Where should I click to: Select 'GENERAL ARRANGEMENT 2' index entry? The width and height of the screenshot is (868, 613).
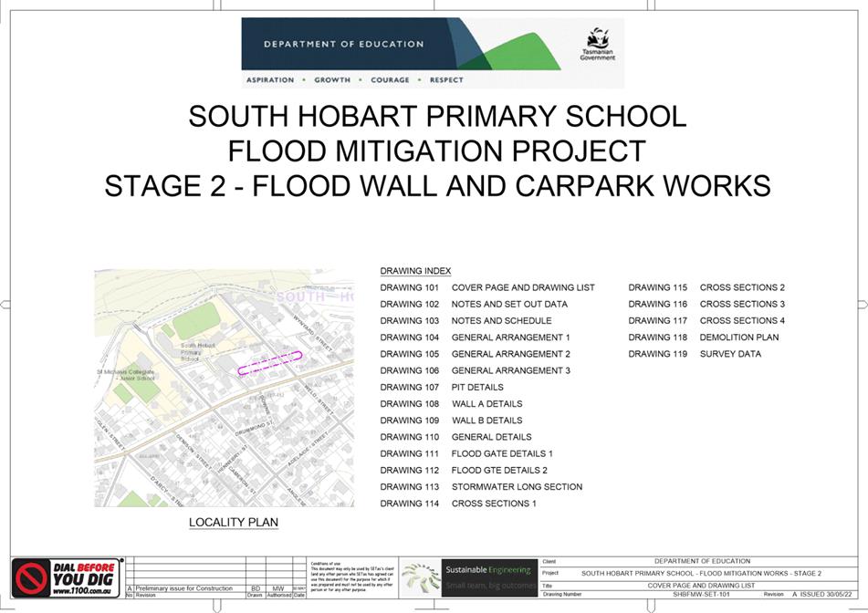click(x=511, y=354)
